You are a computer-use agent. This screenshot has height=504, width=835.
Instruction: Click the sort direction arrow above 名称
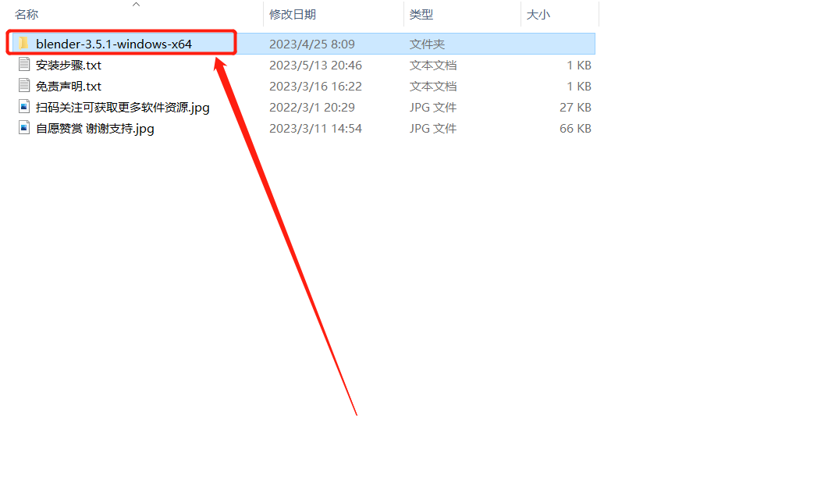click(137, 5)
